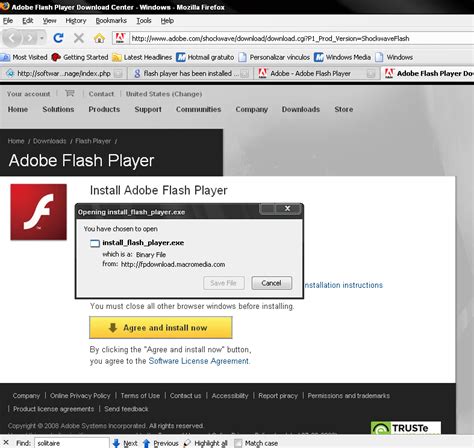Change region via United States (Change)
The image size is (474, 448).
(x=164, y=94)
